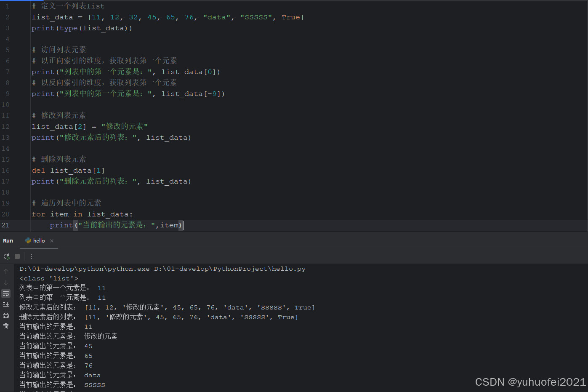Click the list_data definition on line 2
The height and width of the screenshot is (392, 588).
168,17
